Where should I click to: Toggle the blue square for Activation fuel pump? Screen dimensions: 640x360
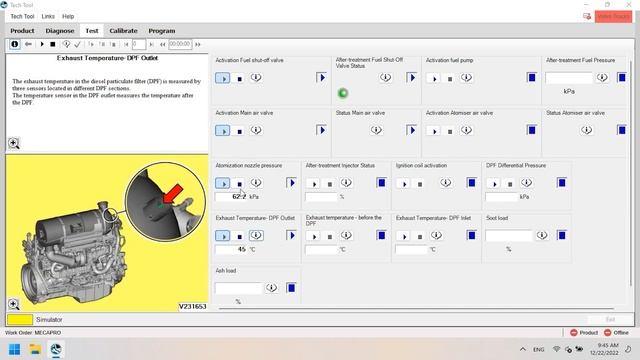[531, 77]
